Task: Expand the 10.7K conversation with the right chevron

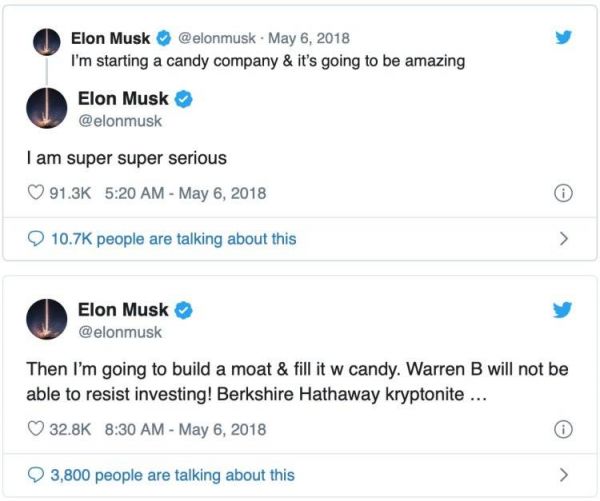Action: [563, 239]
